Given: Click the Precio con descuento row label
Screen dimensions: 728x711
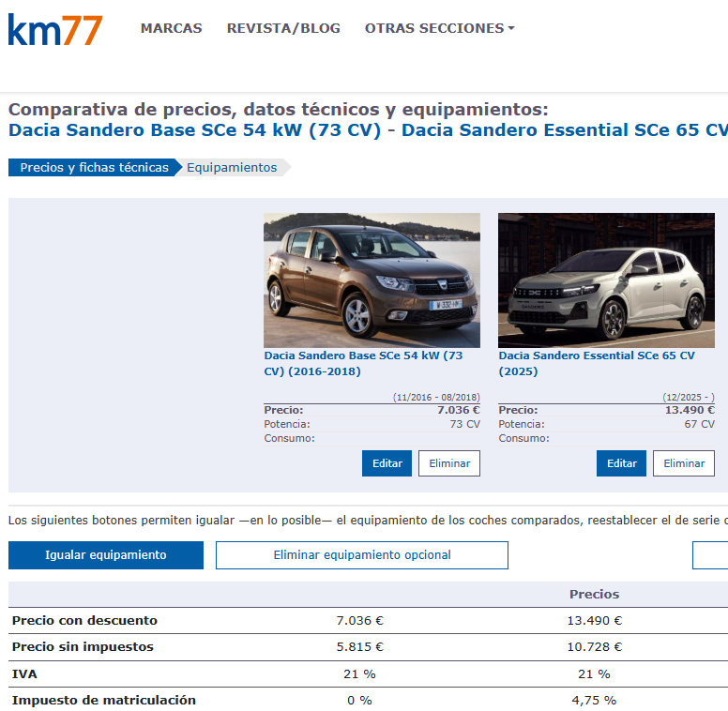Looking at the screenshot, I should 84,621.
